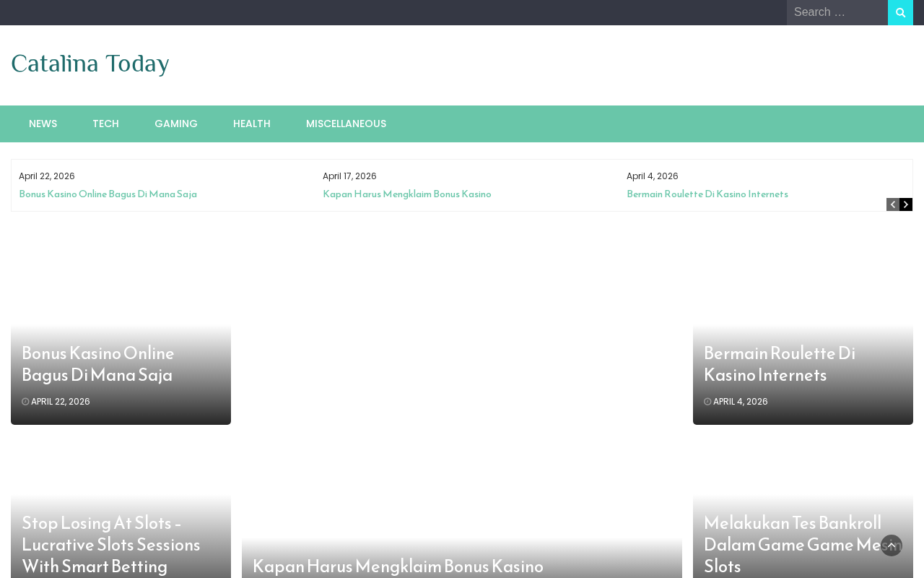Viewport: 924px width, 578px height.
Task: Open the Tech menu item
Action: [x=105, y=124]
